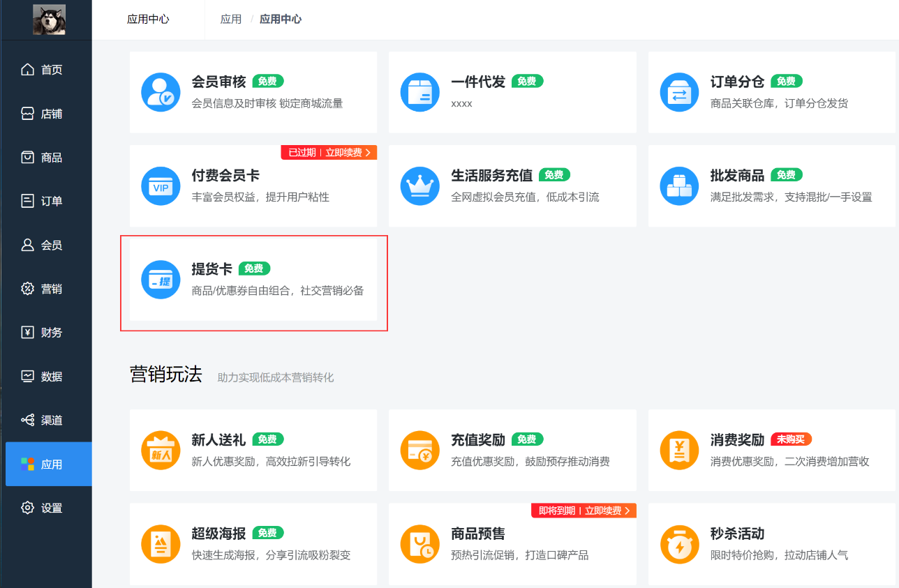Open the 批发商品 app icon
The width and height of the screenshot is (899, 588).
pos(679,186)
